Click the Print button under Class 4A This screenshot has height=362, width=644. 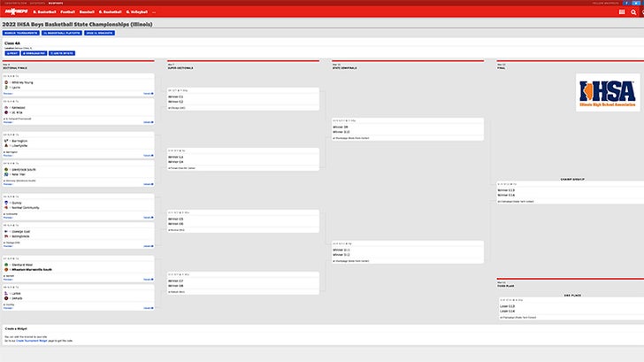[11, 53]
